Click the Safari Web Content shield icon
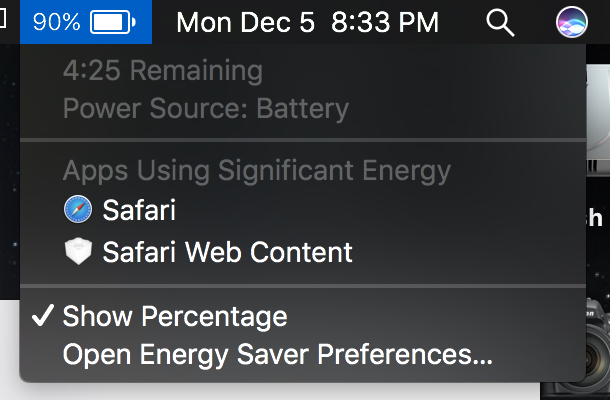 (x=78, y=252)
